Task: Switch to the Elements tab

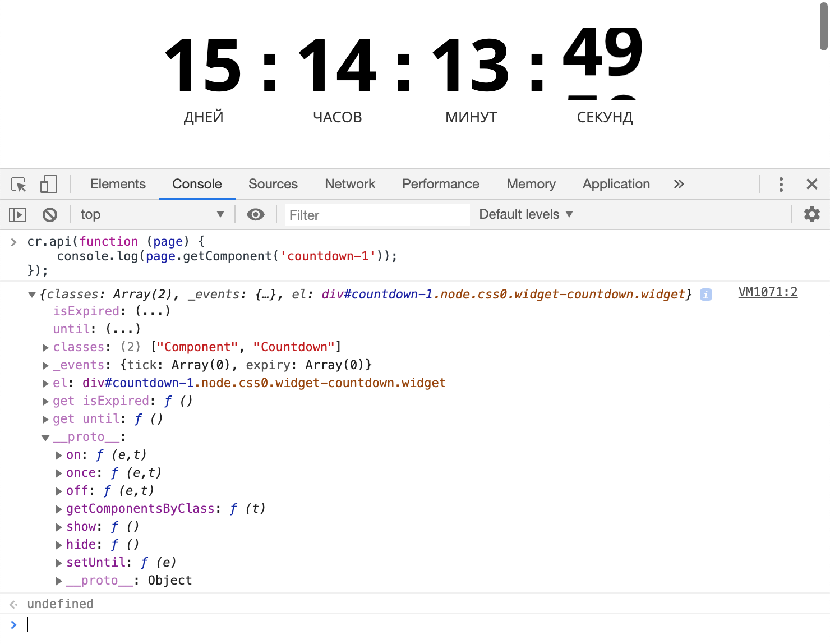Action: click(118, 184)
